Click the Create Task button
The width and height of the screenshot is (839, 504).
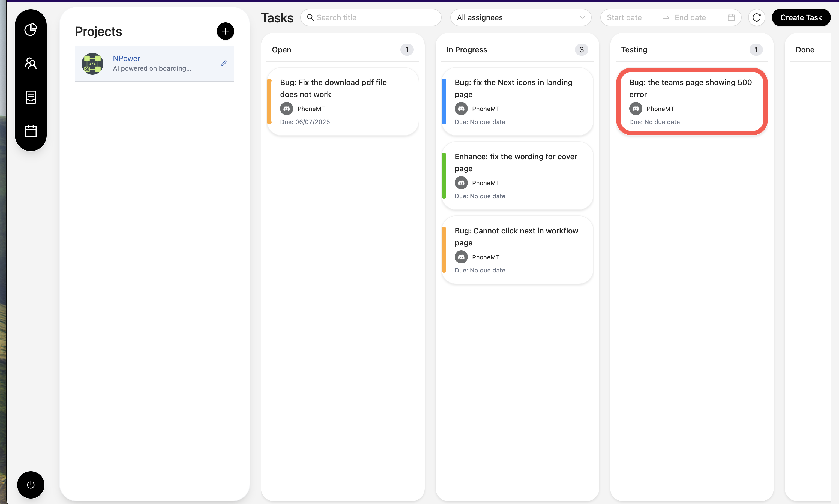tap(801, 18)
